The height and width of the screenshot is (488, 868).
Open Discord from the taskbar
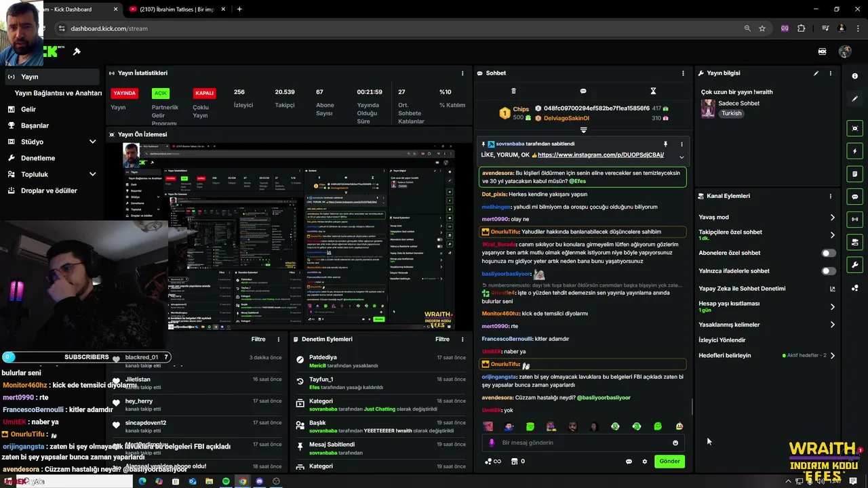[259, 481]
